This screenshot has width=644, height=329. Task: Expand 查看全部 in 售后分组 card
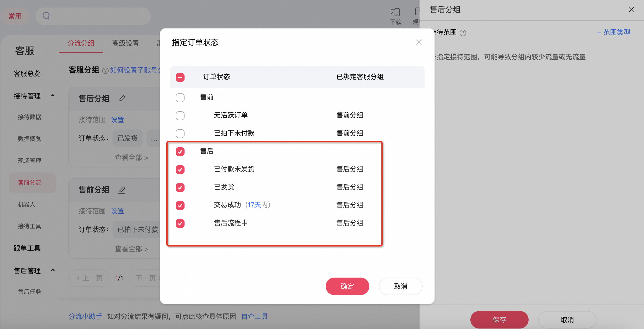131,158
